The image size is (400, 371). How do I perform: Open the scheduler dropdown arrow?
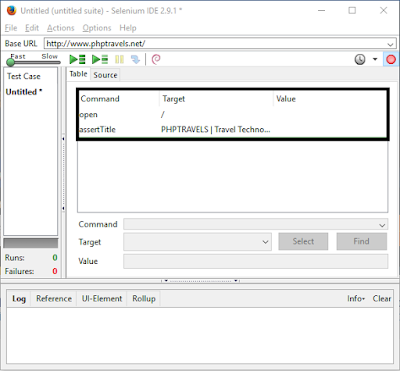coord(375,59)
